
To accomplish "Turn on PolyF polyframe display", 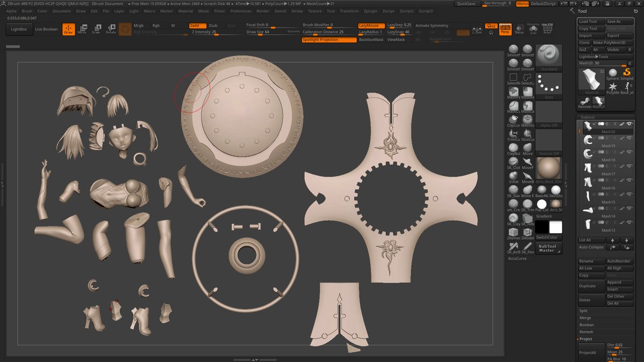I will click(547, 29).
